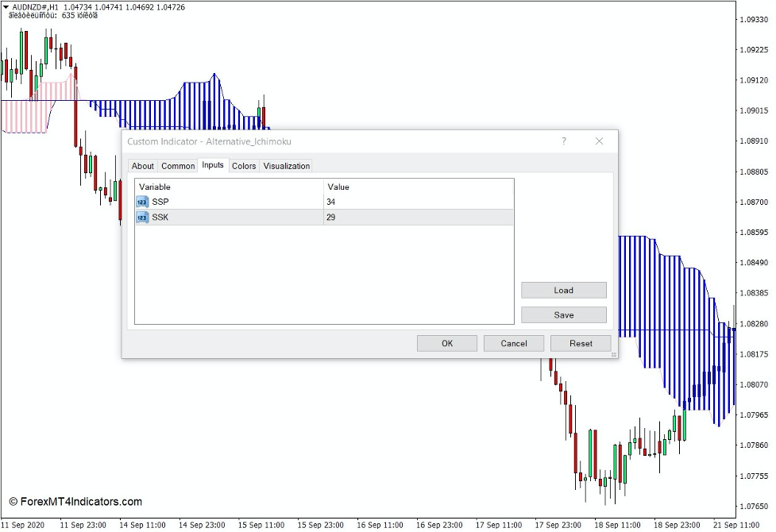
Task: Click the question mark help icon
Action: click(x=563, y=141)
